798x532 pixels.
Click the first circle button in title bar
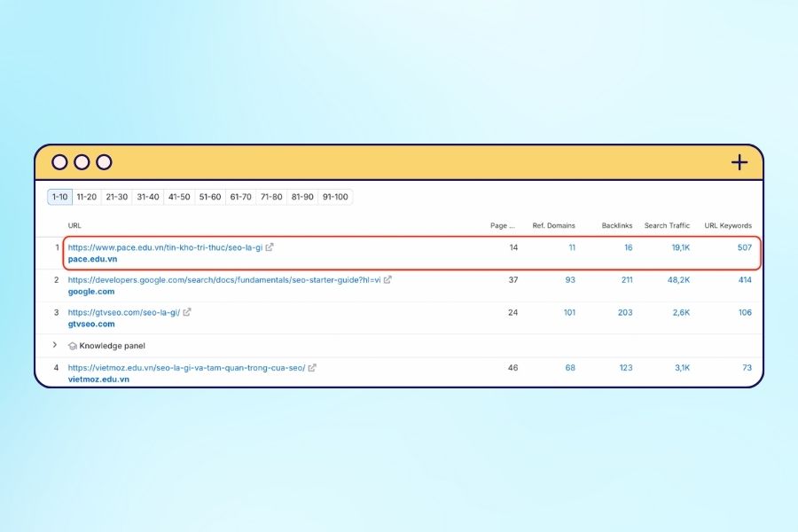pos(59,162)
